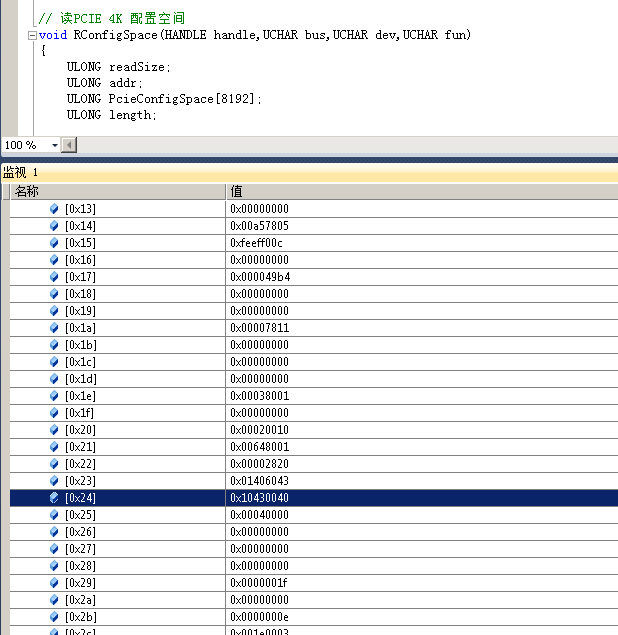Click the variable icon for [0x27]
618x635 pixels.
(x=54, y=549)
